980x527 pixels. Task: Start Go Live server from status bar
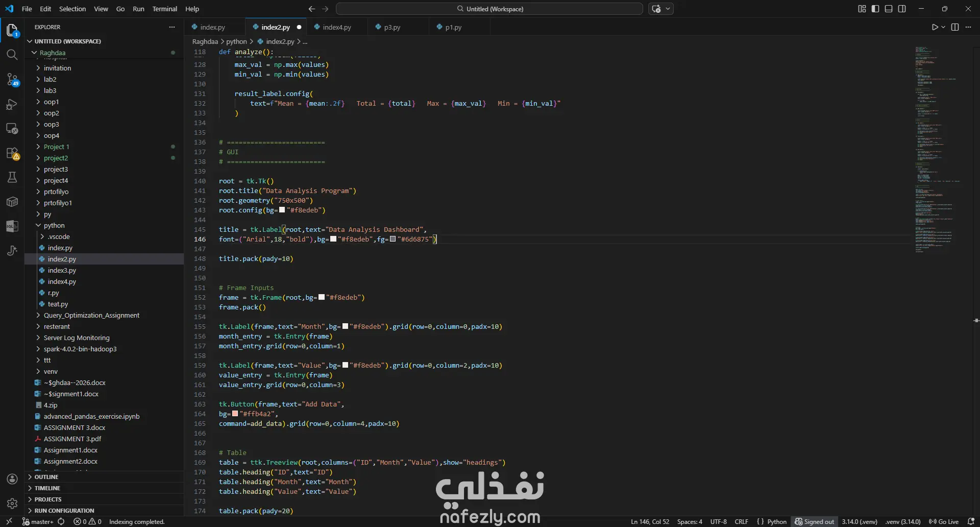944,521
